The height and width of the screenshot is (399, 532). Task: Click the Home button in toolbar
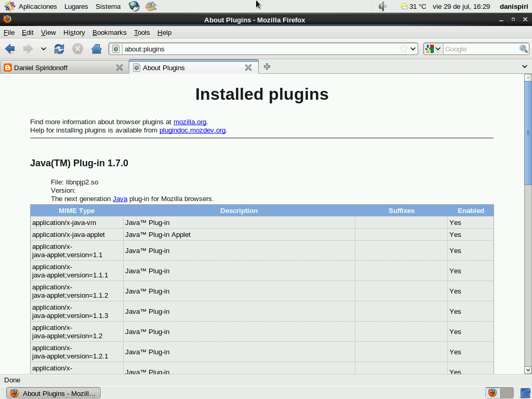click(x=97, y=48)
